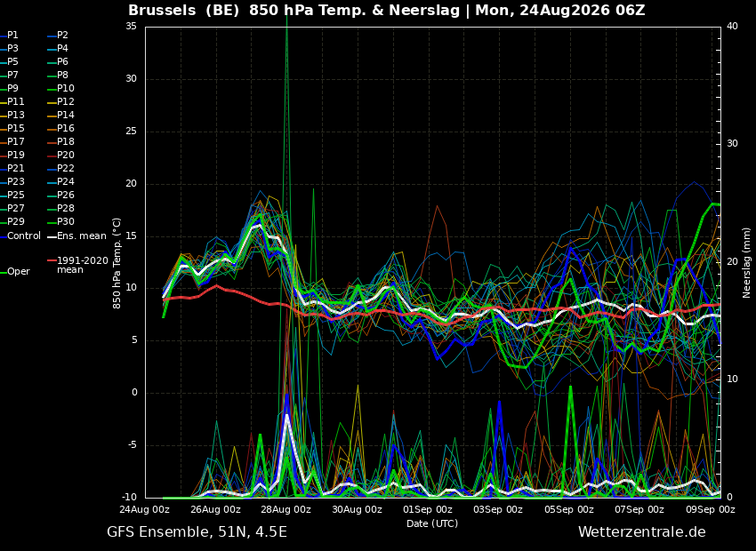The width and height of the screenshot is (756, 551).
Task: Click the 05Sep 00z date tick
Action: pyautogui.click(x=569, y=509)
